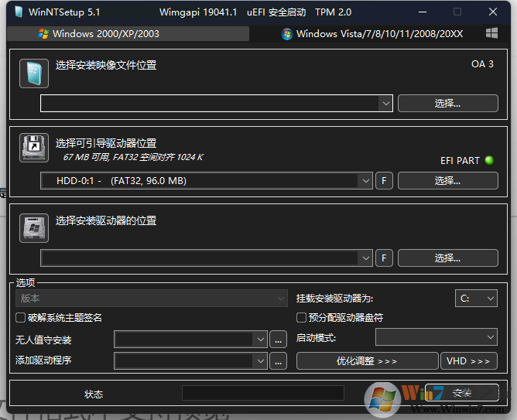Image resolution: width=517 pixels, height=420 pixels.
Task: Open the installation drive location dropdown
Action: coord(365,258)
